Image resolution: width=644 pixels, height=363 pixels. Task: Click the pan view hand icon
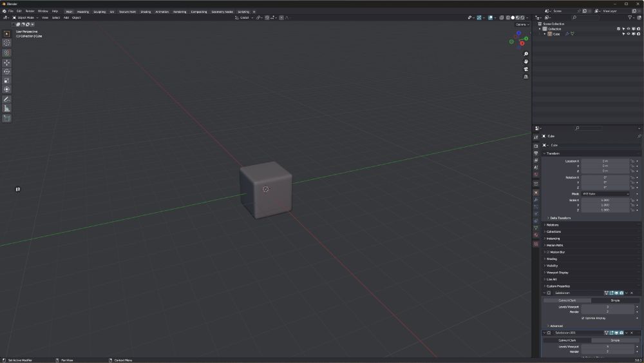click(526, 62)
